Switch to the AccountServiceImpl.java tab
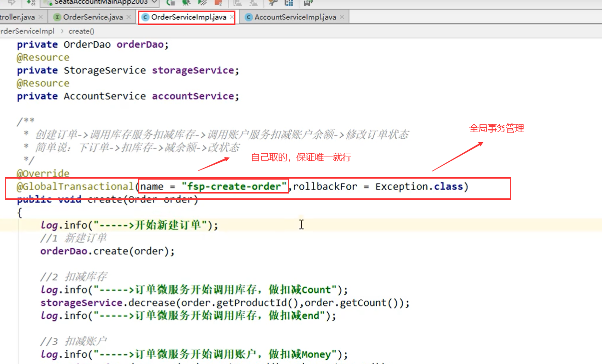This screenshot has width=602, height=364. point(295,17)
